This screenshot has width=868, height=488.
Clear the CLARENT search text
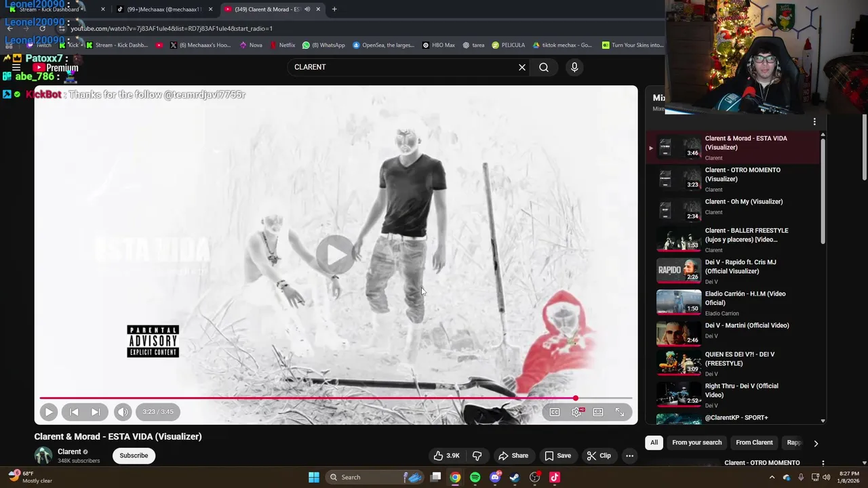click(x=522, y=67)
